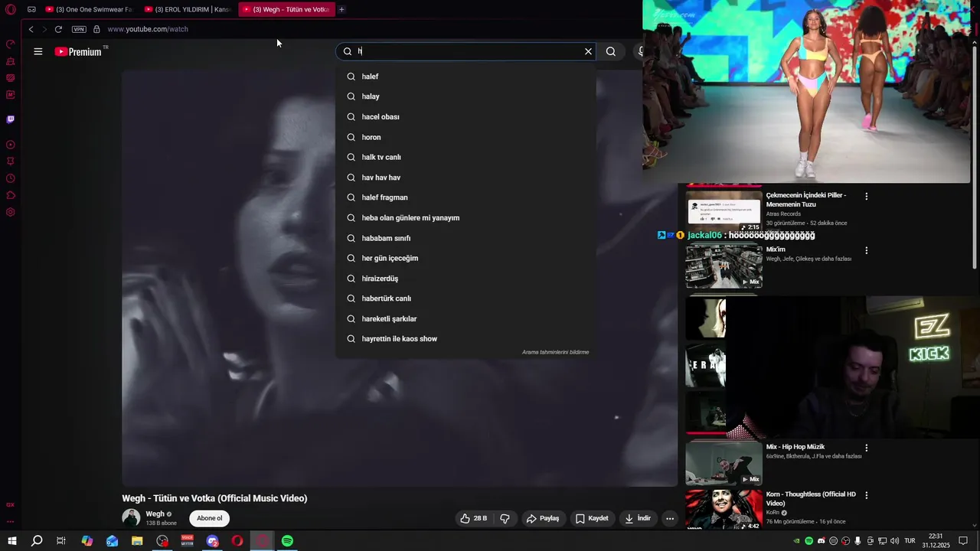
Task: Dislike the video with thumbs-down
Action: point(505,518)
